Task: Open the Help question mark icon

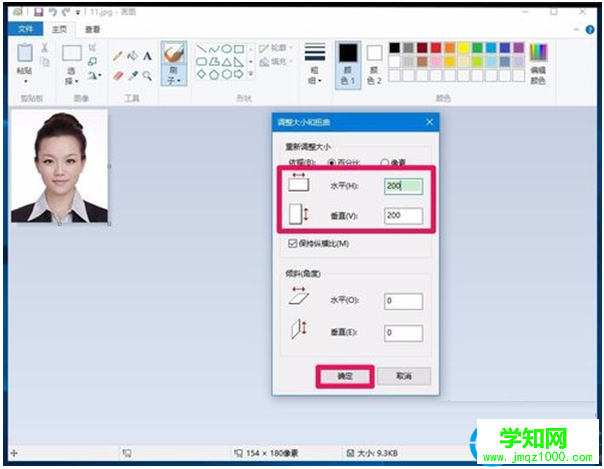Action: point(590,30)
